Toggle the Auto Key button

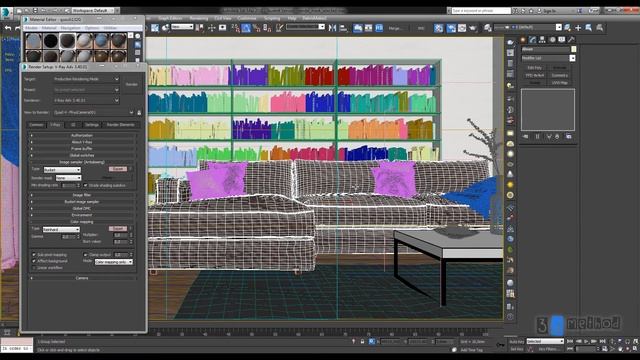[516, 341]
